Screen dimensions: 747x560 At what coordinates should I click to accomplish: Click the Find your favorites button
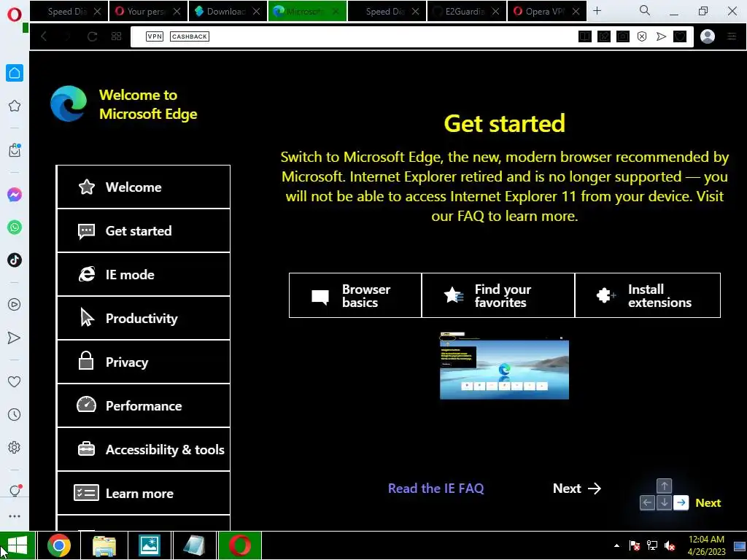[498, 296]
